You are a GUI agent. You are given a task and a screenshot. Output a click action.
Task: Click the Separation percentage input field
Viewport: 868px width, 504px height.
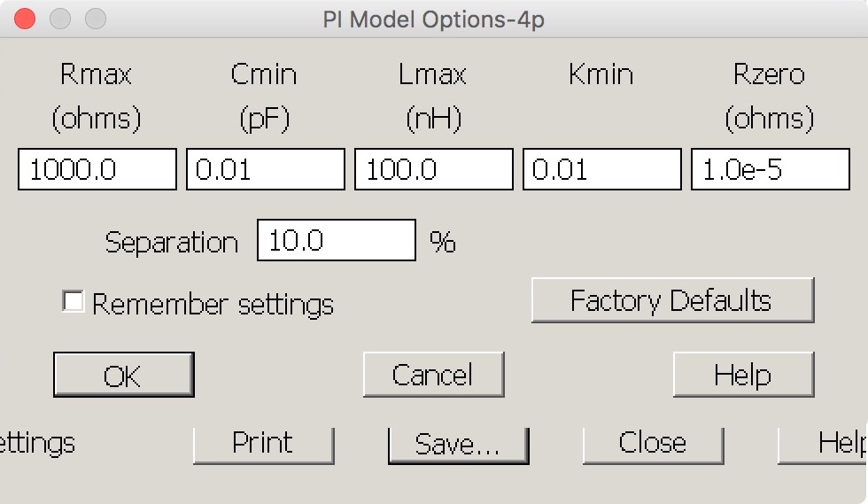[x=336, y=241]
